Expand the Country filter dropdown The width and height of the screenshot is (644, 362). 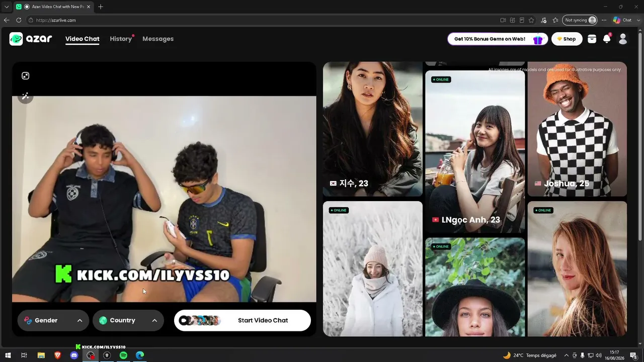click(128, 320)
